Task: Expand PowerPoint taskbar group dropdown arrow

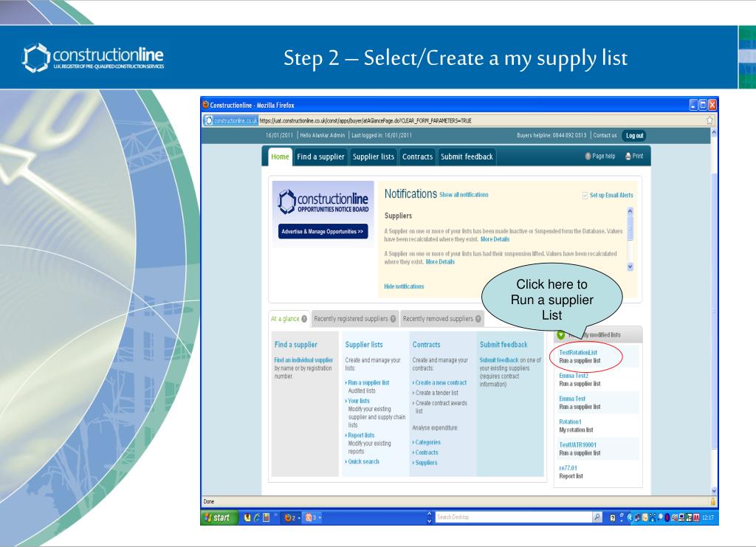Action: (320, 518)
